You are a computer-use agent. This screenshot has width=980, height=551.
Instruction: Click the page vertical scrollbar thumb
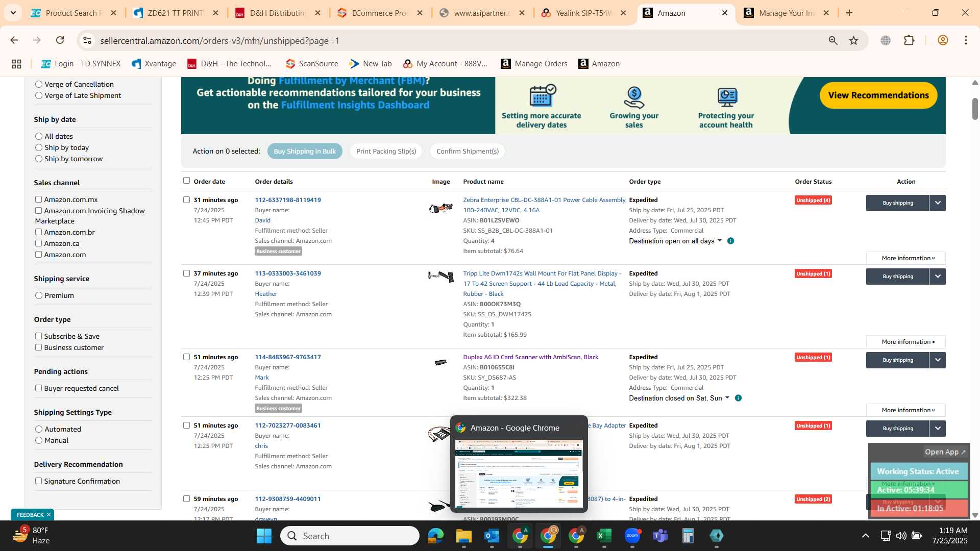pyautogui.click(x=975, y=109)
